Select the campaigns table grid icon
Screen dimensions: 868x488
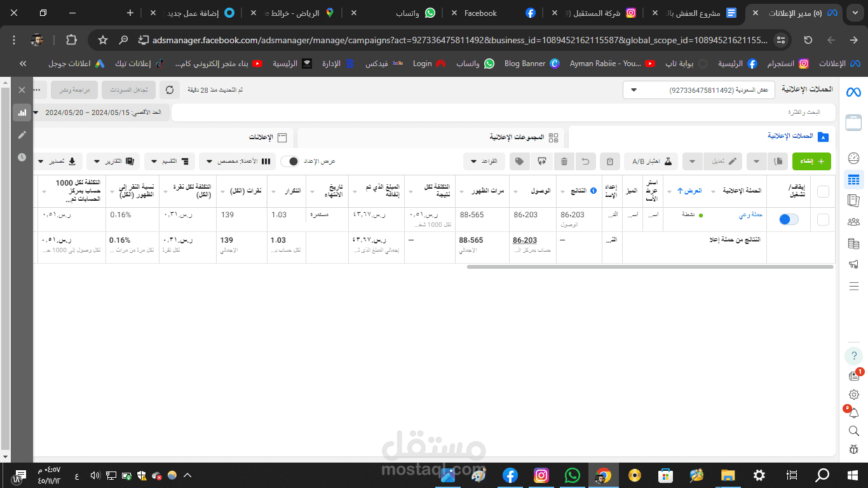(853, 180)
